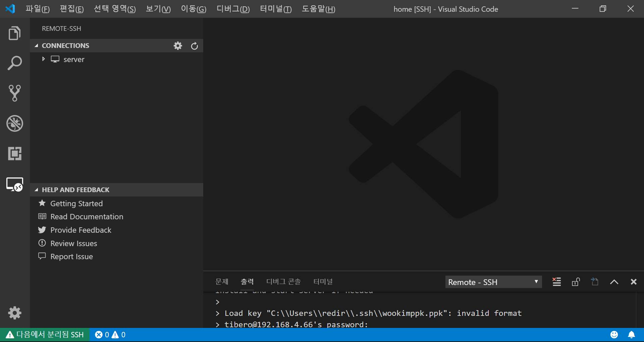Open the Debug view in activity bar
The height and width of the screenshot is (342, 644).
point(14,123)
